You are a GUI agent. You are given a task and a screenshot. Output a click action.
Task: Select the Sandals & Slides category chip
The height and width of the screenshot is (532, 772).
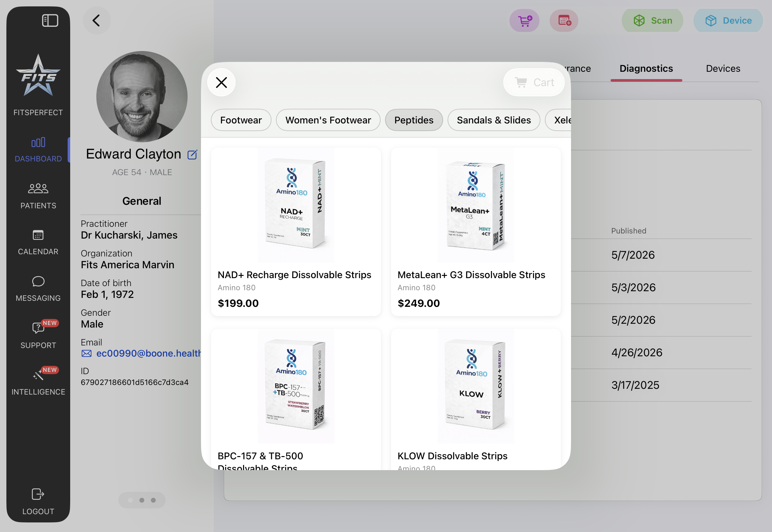[494, 120]
